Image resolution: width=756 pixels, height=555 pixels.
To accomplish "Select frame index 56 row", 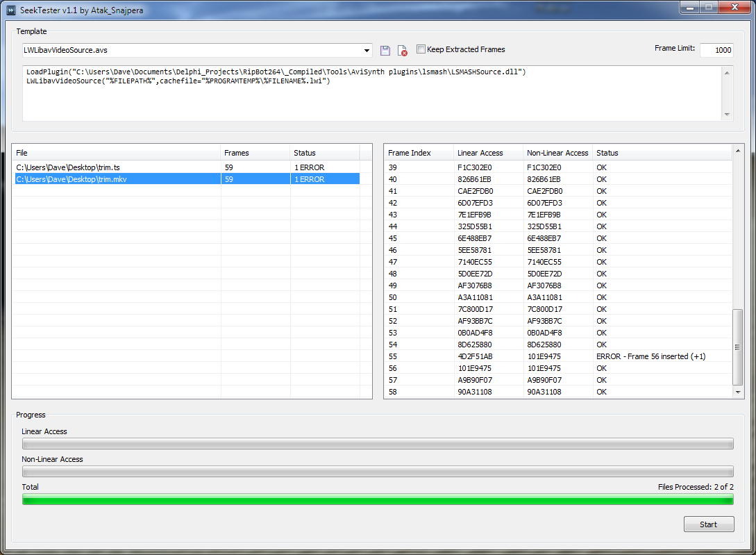I will 558,368.
